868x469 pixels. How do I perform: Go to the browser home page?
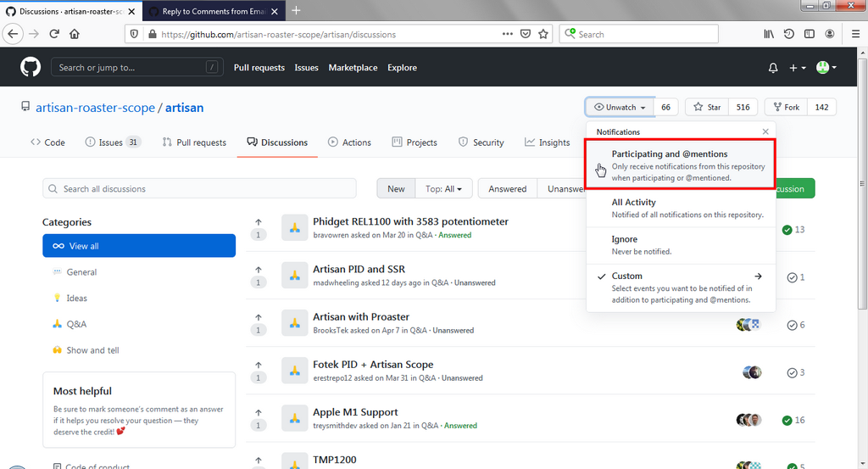point(75,34)
